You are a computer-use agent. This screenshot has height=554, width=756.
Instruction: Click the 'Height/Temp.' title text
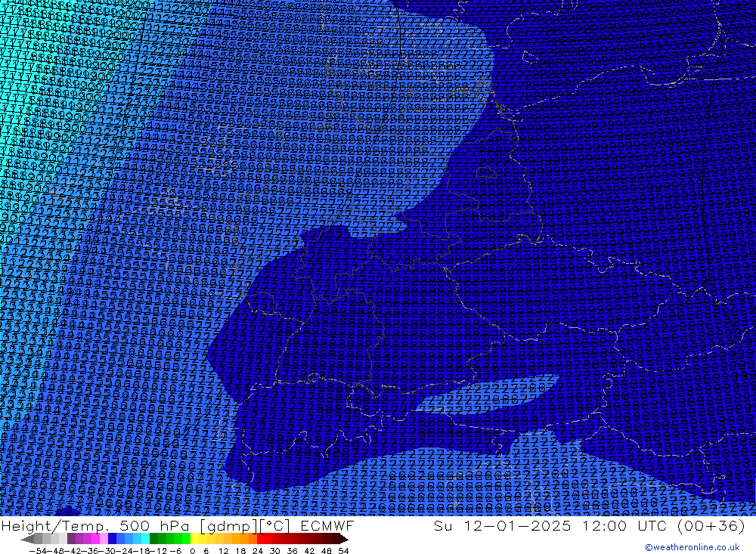[x=57, y=525]
